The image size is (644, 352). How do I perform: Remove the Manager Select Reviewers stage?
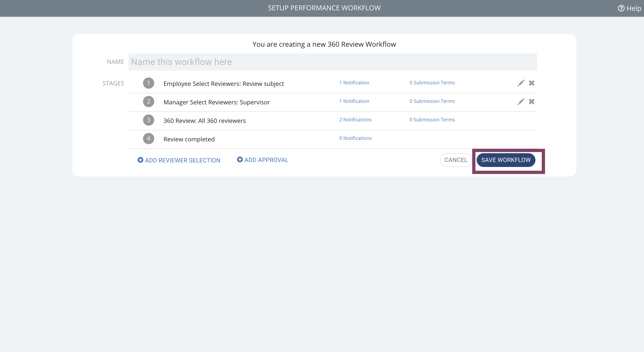532,102
